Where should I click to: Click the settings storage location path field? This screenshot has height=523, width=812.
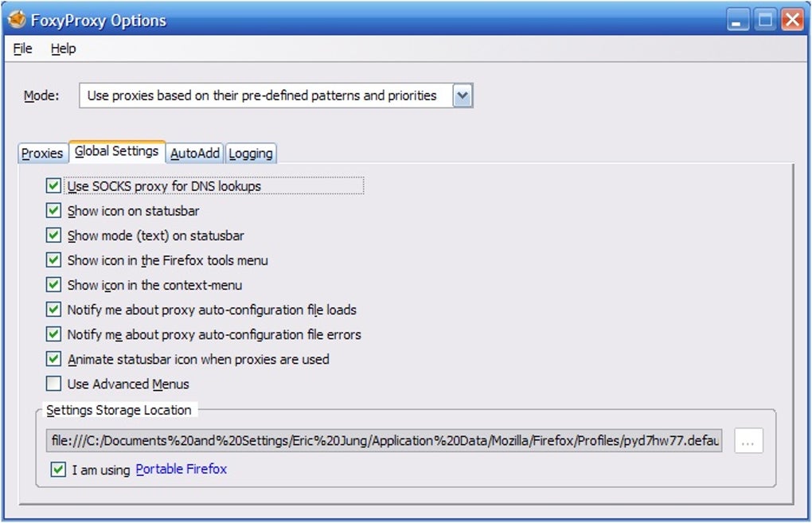point(385,441)
